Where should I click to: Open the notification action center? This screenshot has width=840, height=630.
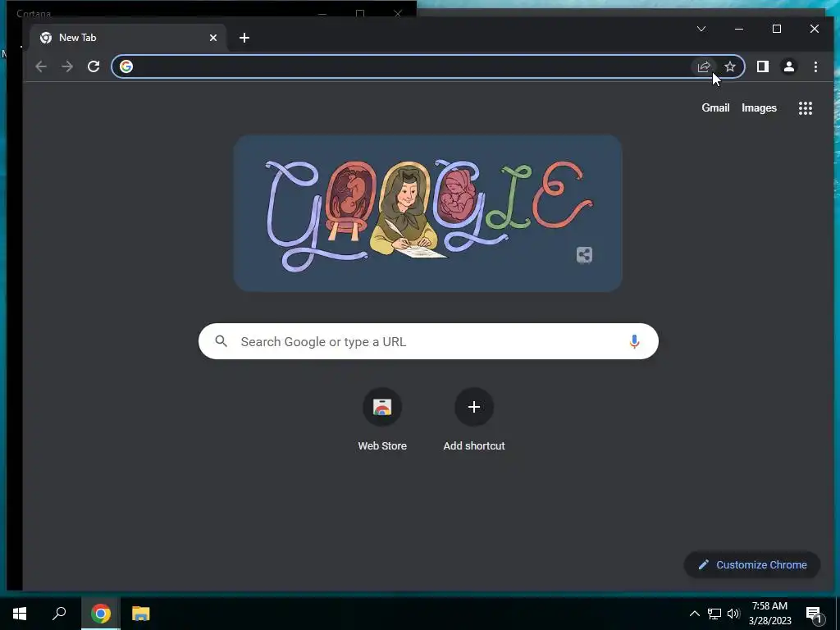(x=815, y=615)
